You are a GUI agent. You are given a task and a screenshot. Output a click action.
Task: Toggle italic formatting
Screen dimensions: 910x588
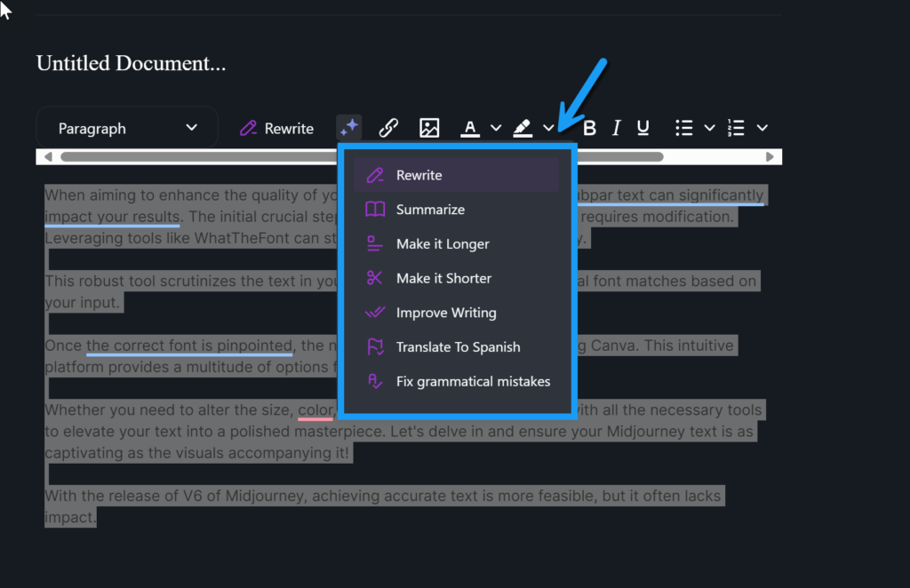coord(616,128)
